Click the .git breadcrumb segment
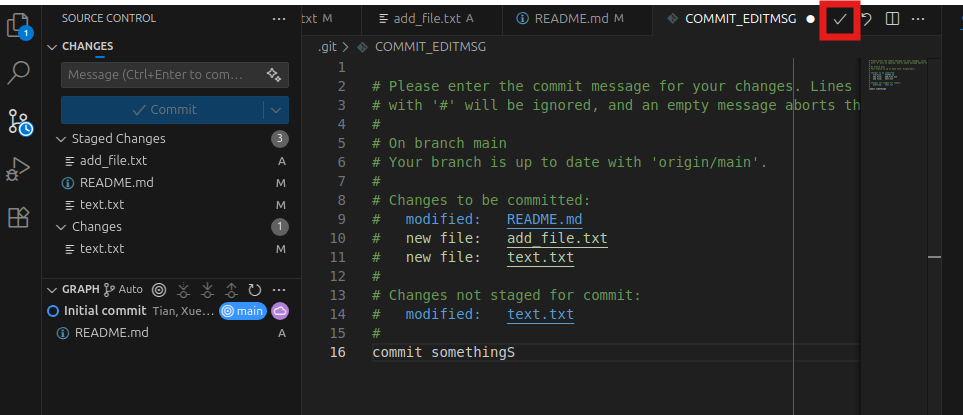The image size is (963, 415). pos(327,47)
